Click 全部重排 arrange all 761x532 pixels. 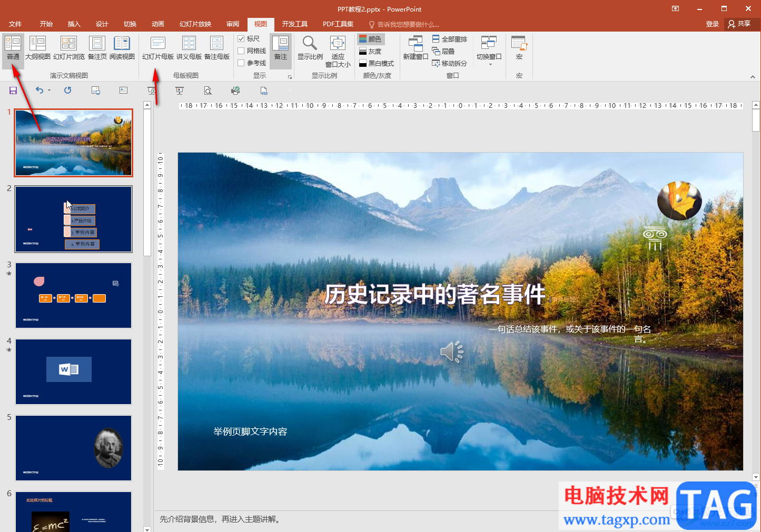[450, 39]
